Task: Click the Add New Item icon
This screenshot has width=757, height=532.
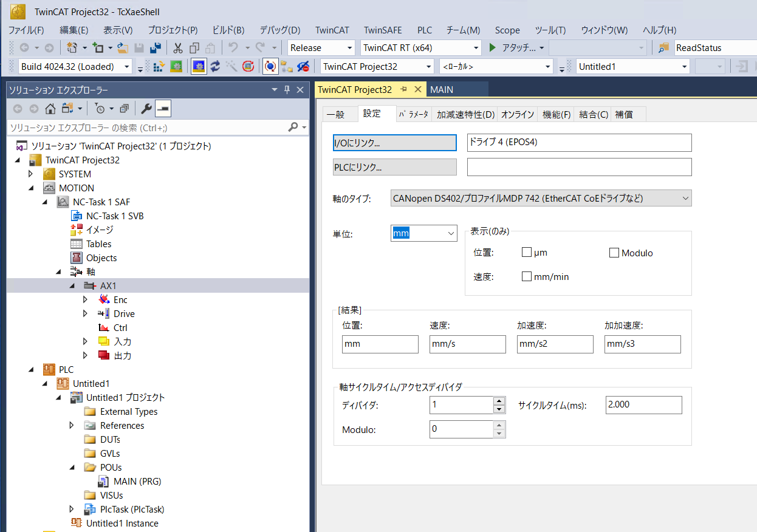Action: tap(97, 48)
